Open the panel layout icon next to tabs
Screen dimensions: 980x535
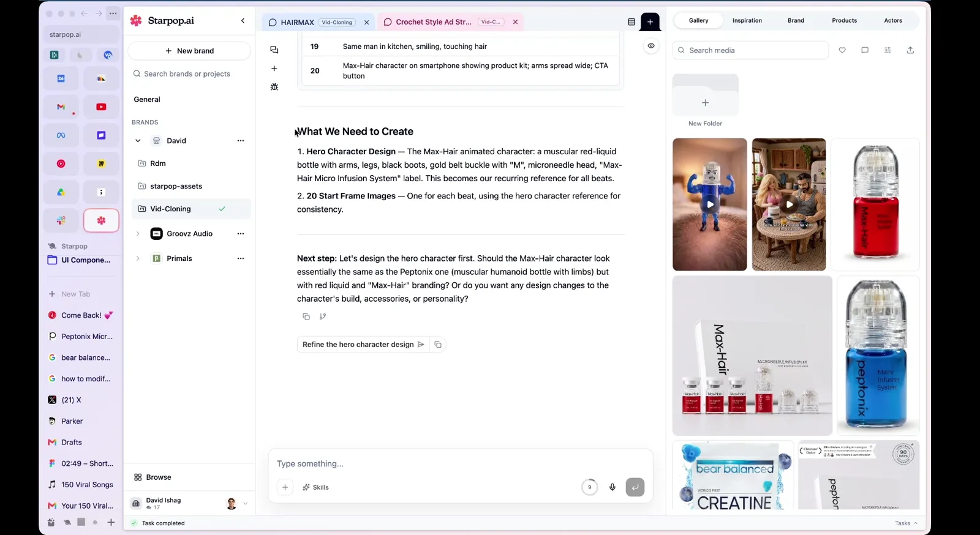tap(631, 22)
